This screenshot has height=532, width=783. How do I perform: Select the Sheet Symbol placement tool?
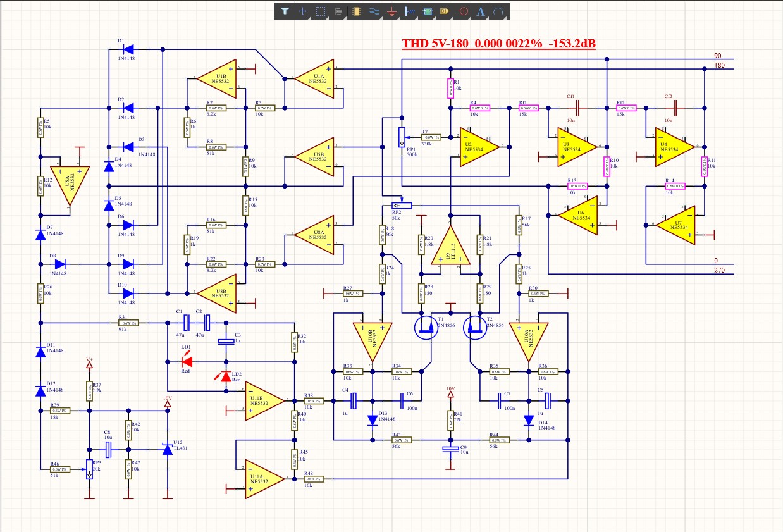click(x=427, y=11)
